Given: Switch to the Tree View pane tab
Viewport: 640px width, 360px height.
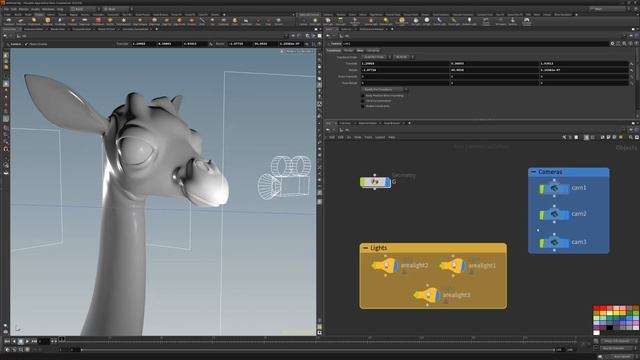Looking at the screenshot, I should [x=345, y=123].
